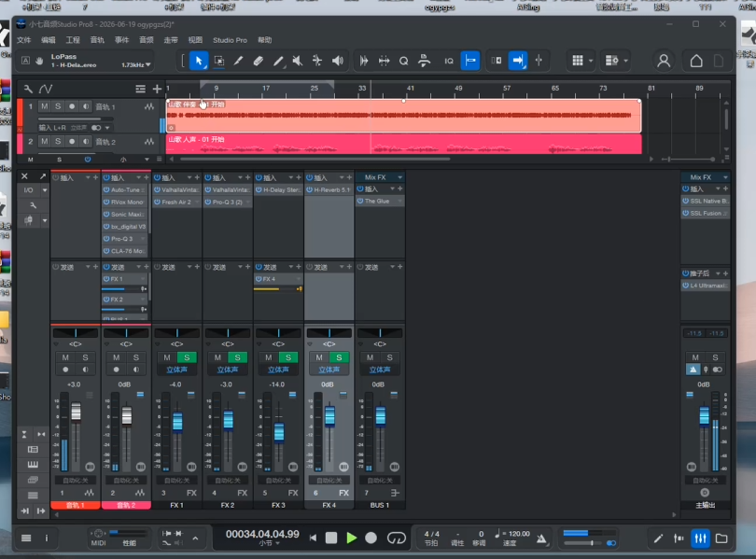Select the Eraser tool
The width and height of the screenshot is (756, 559).
point(258,61)
